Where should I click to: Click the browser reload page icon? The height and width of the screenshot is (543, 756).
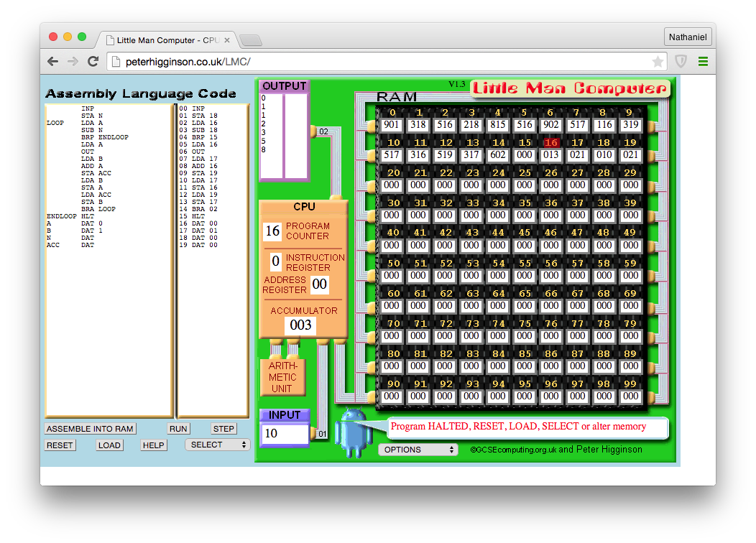93,62
